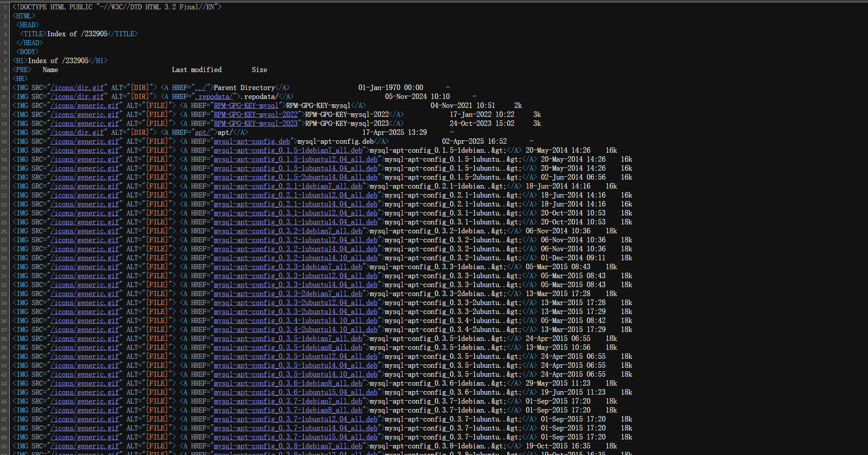Open mysql-apt-config_0.3.3-1ubuntu12.04_all.deb link
Viewport: 868px width, 455px height.
(296, 276)
